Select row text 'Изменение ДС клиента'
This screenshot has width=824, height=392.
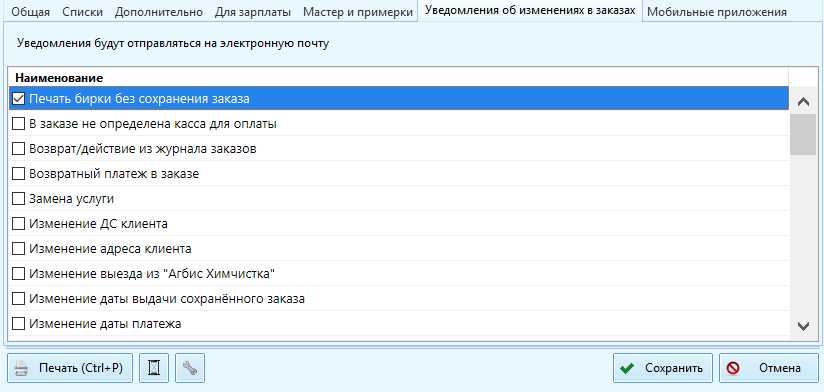click(x=98, y=224)
